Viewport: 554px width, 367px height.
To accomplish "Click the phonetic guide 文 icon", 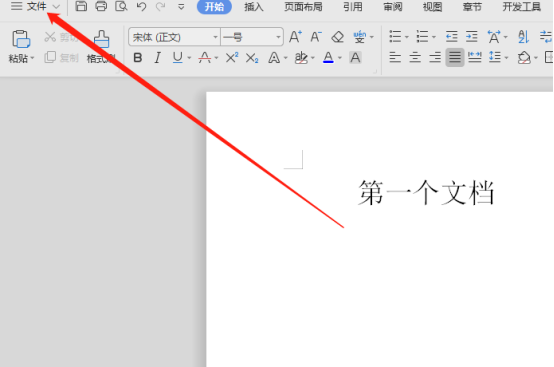I will [359, 37].
